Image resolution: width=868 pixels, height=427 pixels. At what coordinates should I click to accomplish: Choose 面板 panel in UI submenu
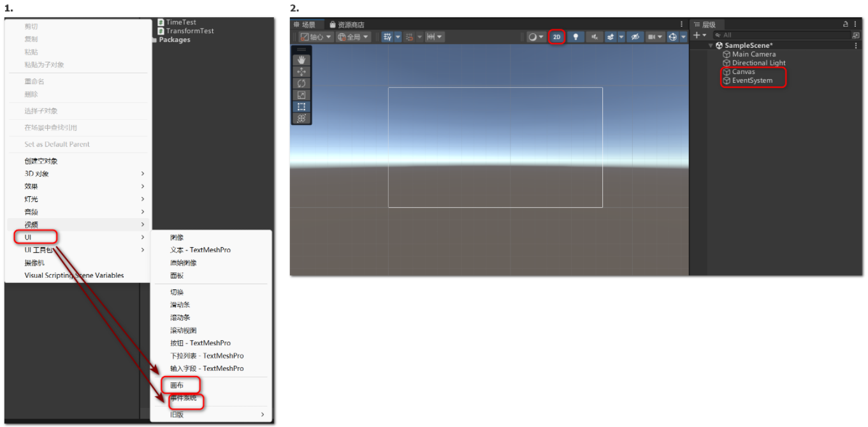(211, 275)
